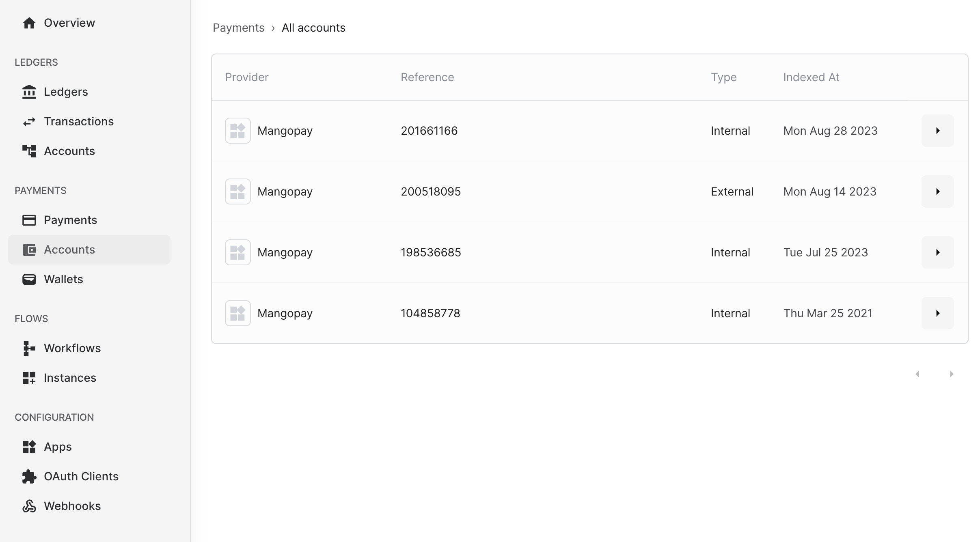Expand account 201661166 row arrow
The image size is (980, 542).
coord(937,131)
